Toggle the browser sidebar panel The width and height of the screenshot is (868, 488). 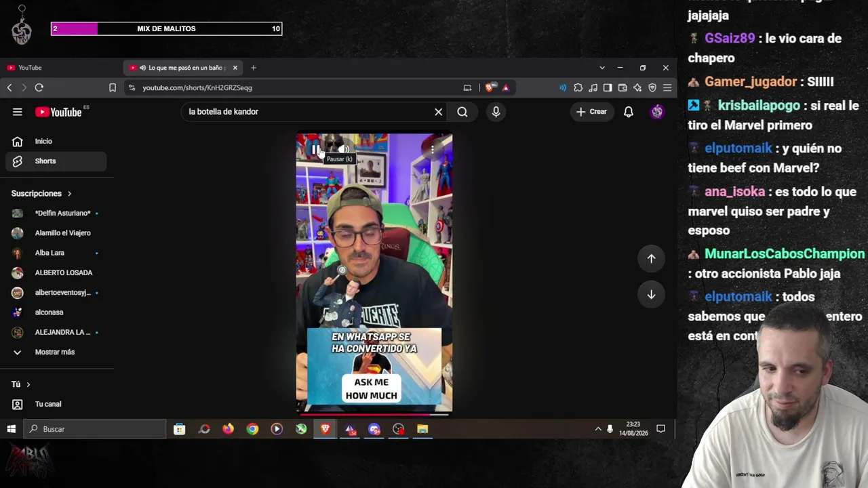[x=608, y=87]
